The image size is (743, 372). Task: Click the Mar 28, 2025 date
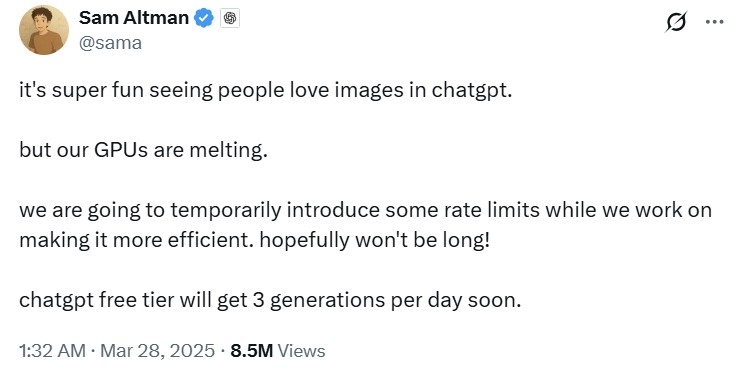158,351
